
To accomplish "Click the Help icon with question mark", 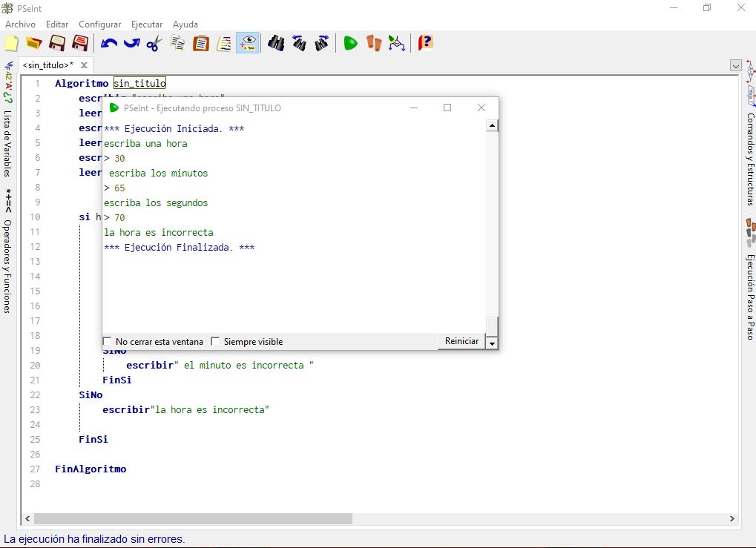I will tap(425, 43).
